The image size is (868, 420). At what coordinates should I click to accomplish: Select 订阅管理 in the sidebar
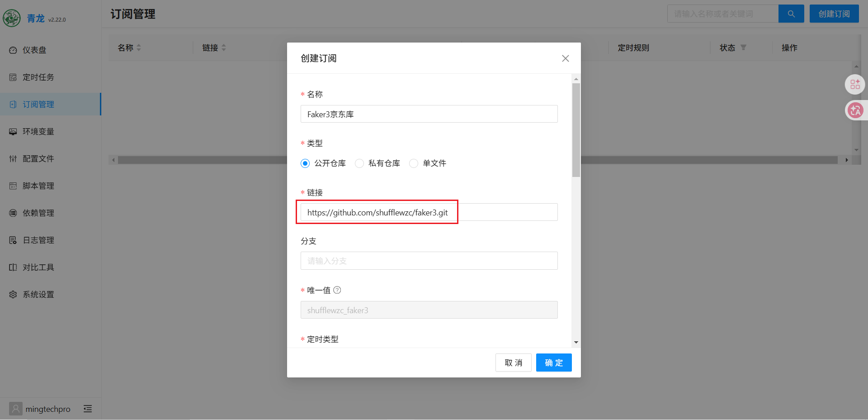point(51,104)
